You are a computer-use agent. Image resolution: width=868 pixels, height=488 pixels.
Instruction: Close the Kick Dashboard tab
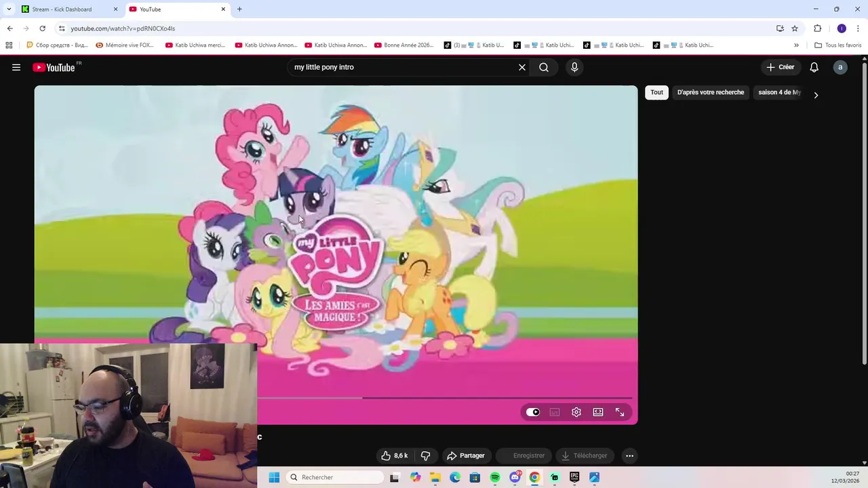pyautogui.click(x=115, y=9)
